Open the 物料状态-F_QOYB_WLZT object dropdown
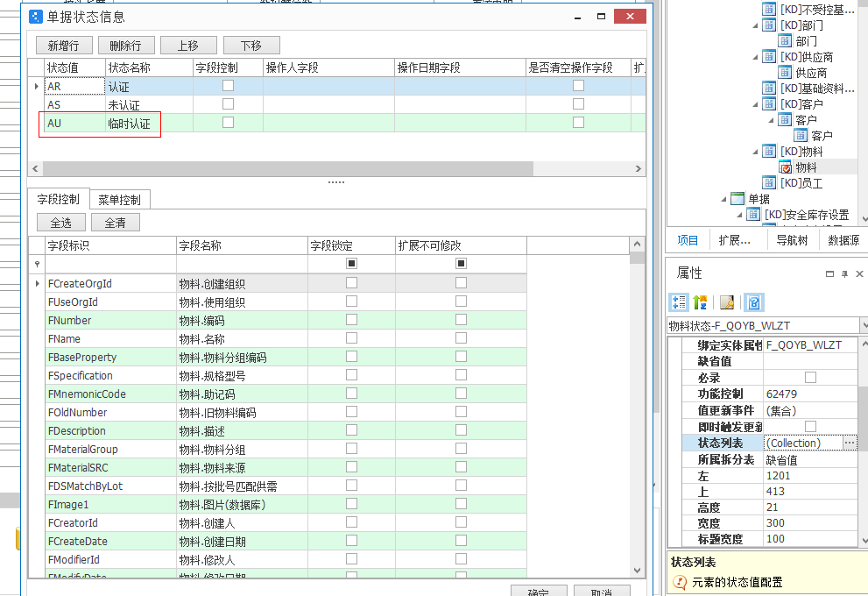This screenshot has width=868, height=596. pos(863,326)
